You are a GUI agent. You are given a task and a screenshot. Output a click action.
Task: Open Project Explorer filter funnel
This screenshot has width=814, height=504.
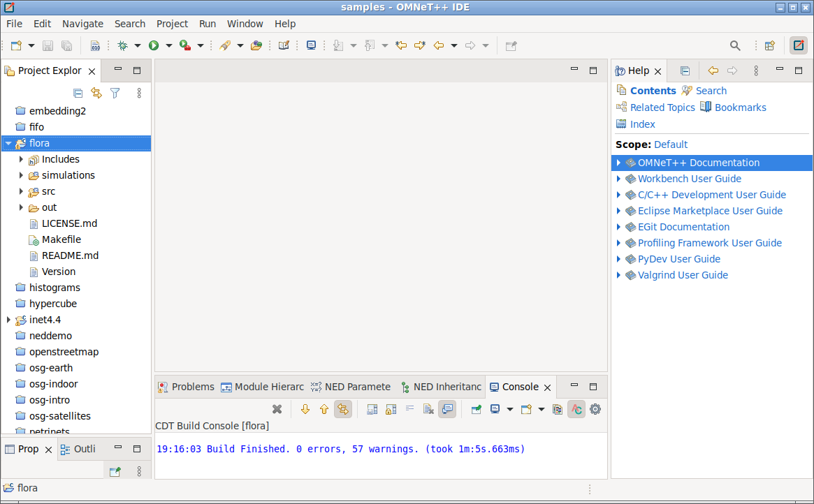pos(115,94)
